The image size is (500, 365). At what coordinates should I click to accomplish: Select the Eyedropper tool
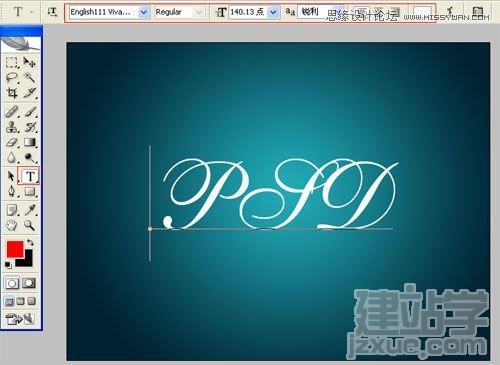(30, 210)
